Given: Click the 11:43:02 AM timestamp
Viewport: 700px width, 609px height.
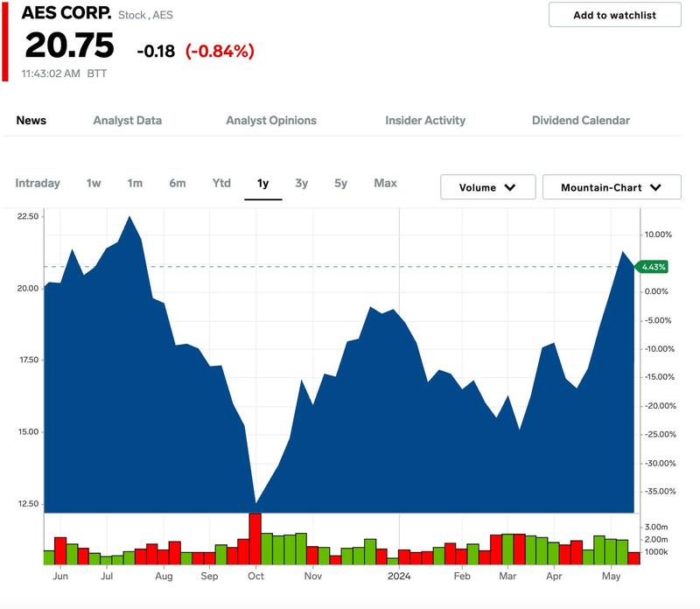Looking at the screenshot, I should (51, 73).
